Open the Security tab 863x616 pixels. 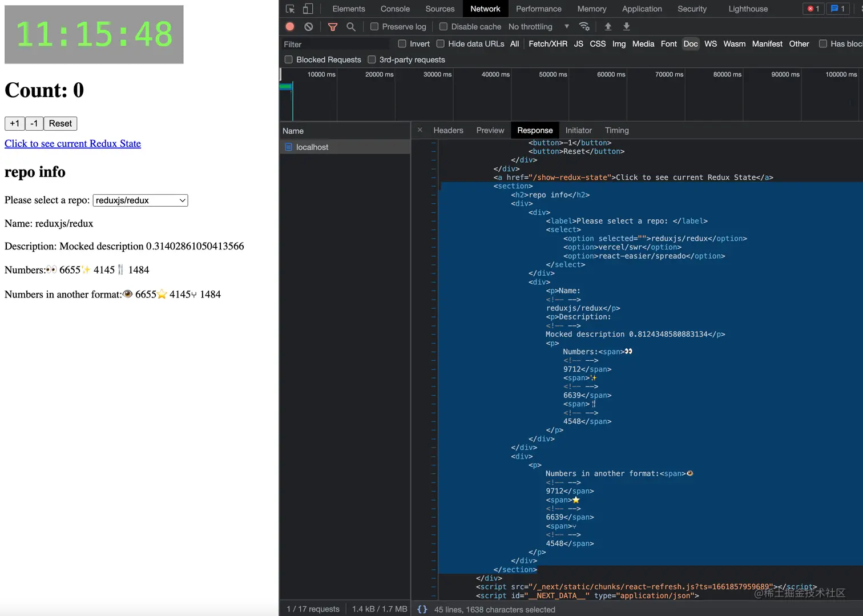692,9
